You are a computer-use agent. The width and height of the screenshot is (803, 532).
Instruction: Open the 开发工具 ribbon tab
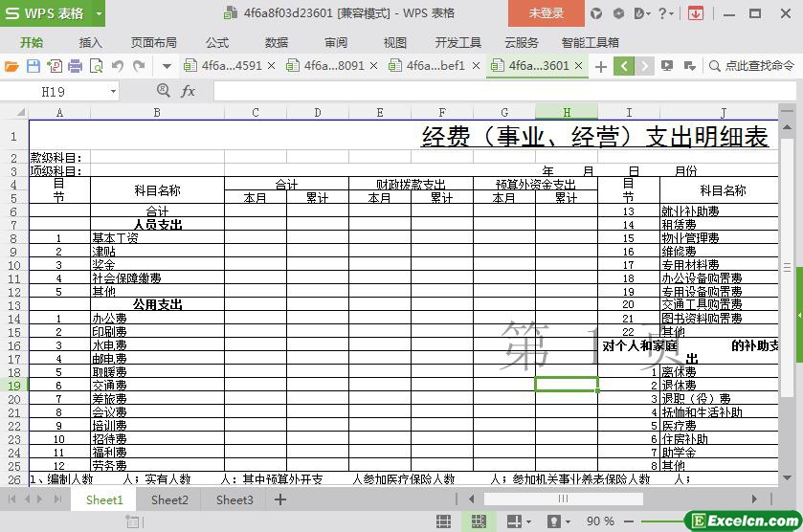pos(458,42)
